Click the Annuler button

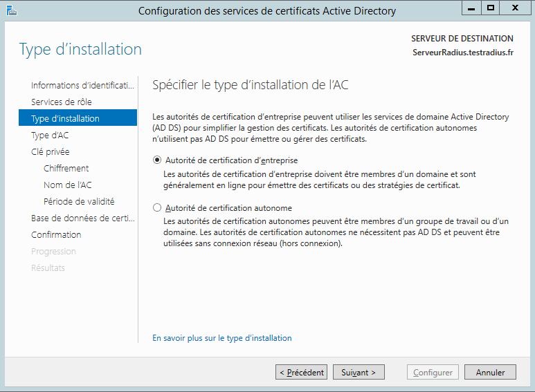490,373
